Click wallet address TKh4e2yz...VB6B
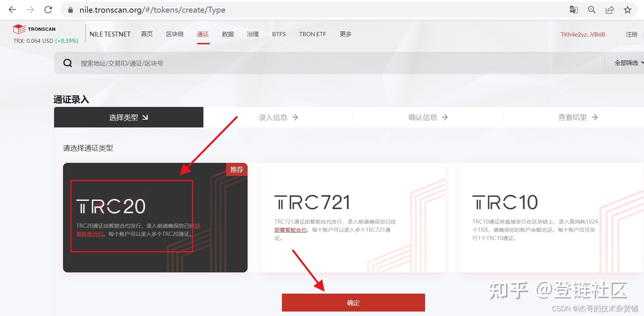This screenshot has height=316, width=644. tap(583, 34)
